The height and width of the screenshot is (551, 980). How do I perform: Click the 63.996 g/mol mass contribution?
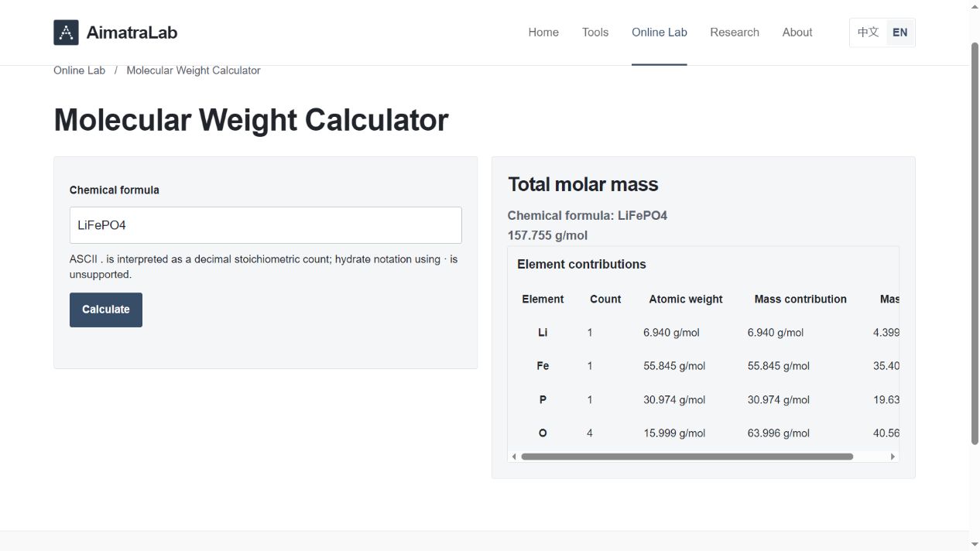779,433
